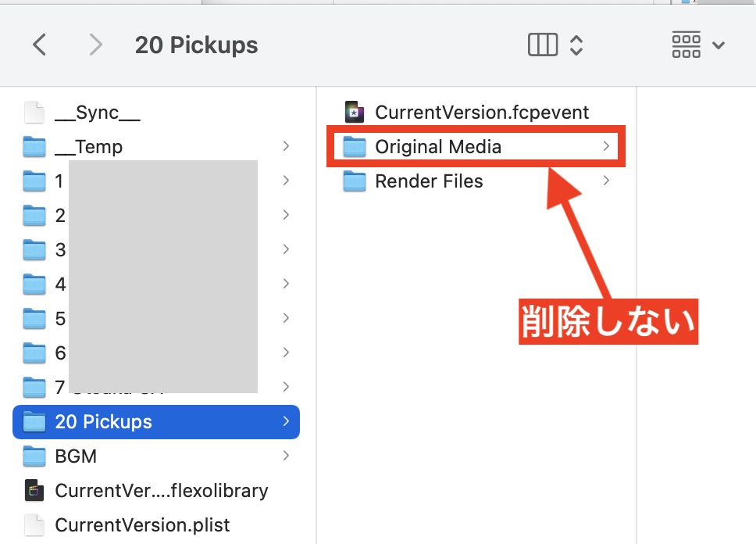Select CurrentVersion.fcpevent file icon
This screenshot has width=756, height=544.
click(x=354, y=112)
